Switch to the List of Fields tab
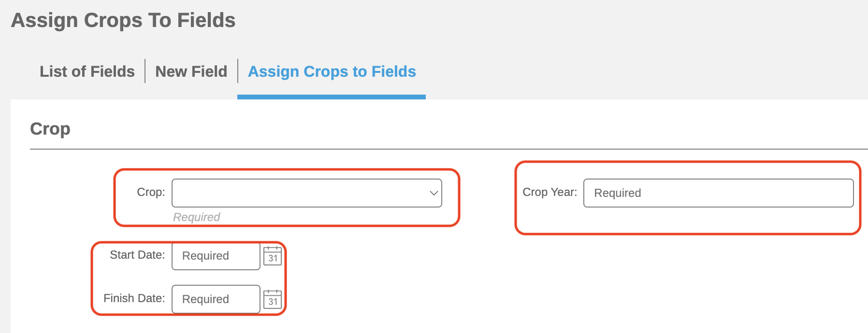 point(87,71)
